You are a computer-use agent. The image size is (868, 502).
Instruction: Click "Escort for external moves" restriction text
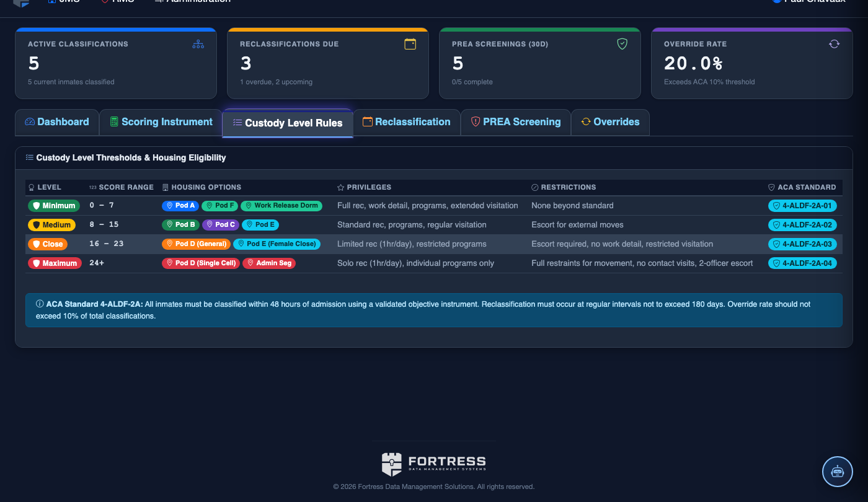pos(577,225)
